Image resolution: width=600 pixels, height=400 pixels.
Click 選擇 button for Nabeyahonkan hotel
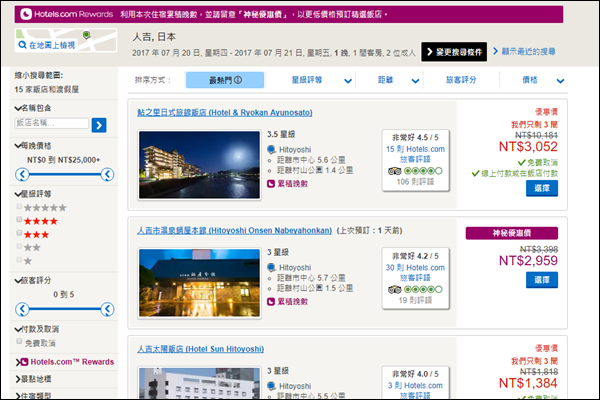point(542,280)
